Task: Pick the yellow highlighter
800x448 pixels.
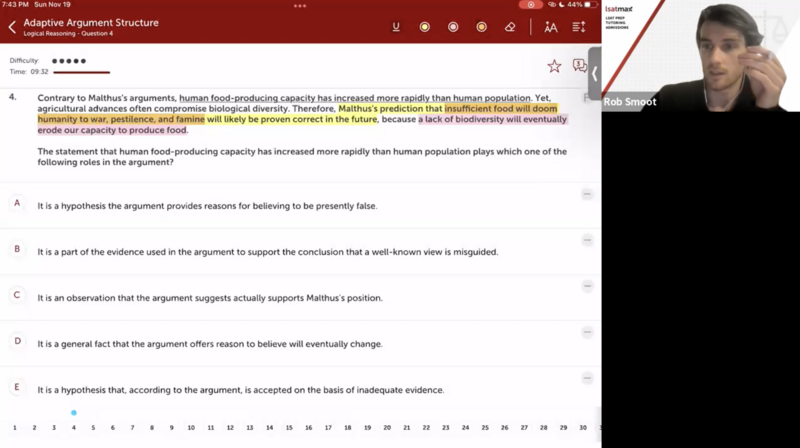Action: pyautogui.click(x=425, y=27)
